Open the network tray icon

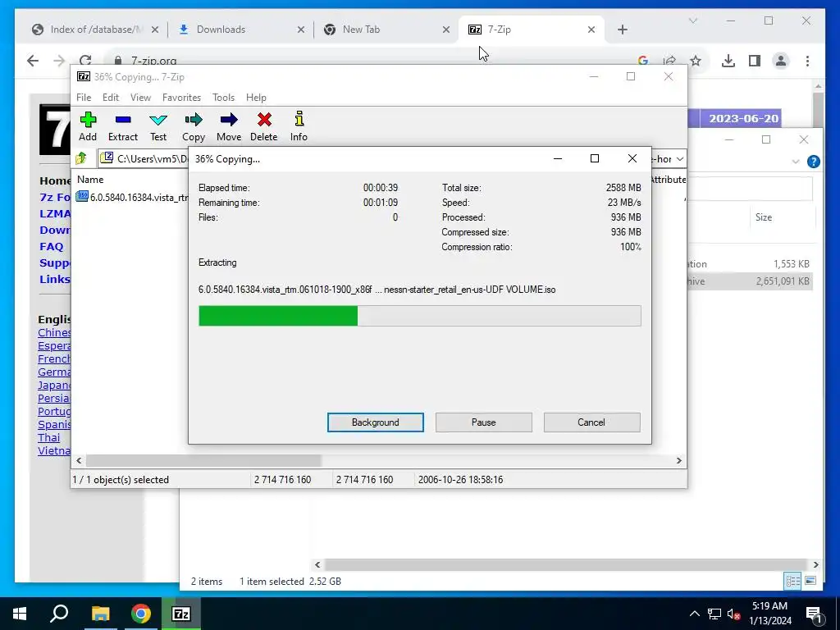coord(714,614)
